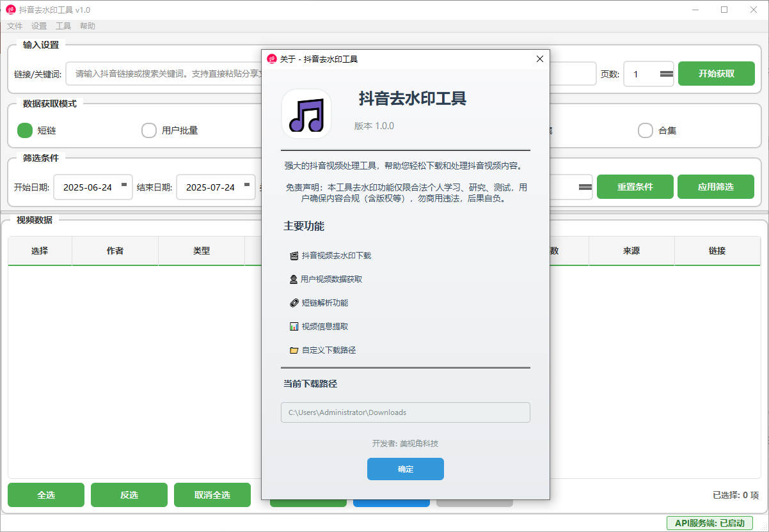Click the 页数 spinner arrows
The height and width of the screenshot is (532, 769).
667,74
